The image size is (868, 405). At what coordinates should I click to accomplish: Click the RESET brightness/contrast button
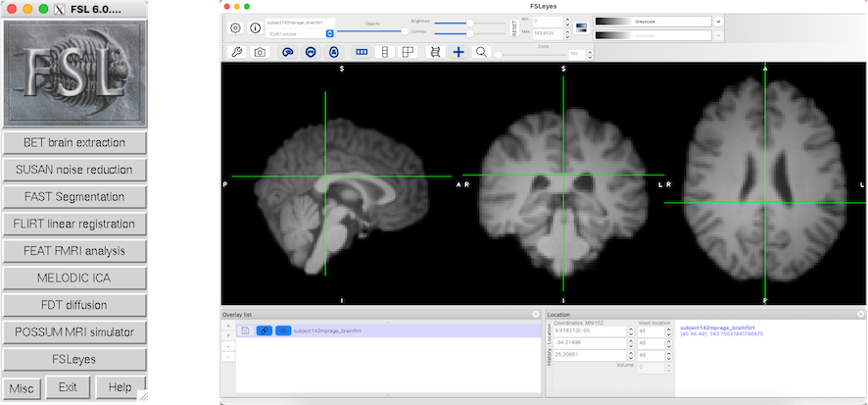coord(514,27)
